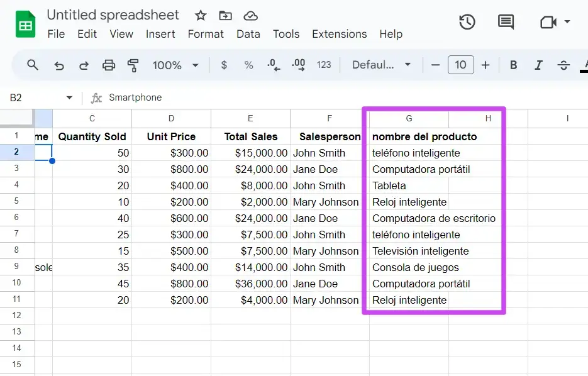Screen dimensions: 588x376
Task: Click the Total Sales header cell
Action: 250,136
